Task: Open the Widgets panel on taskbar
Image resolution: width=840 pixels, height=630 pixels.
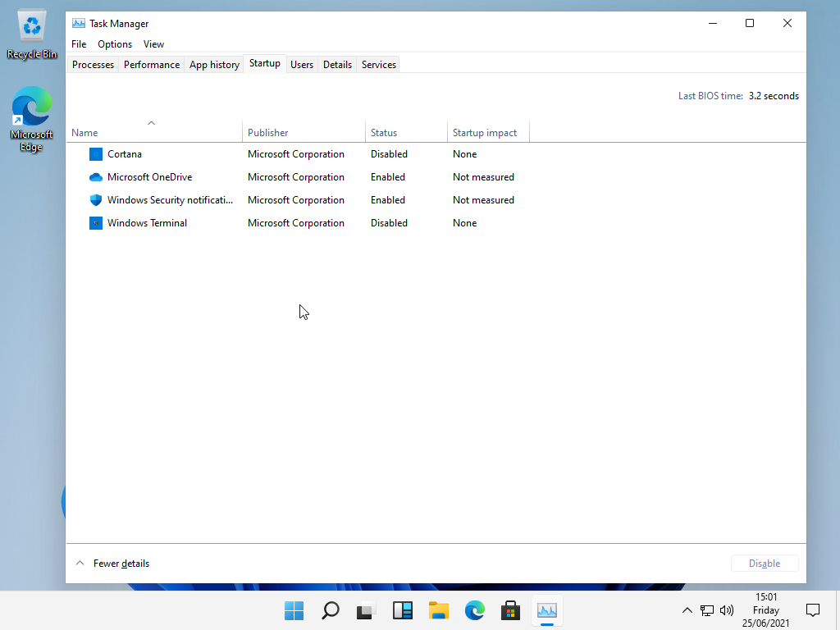Action: [402, 610]
